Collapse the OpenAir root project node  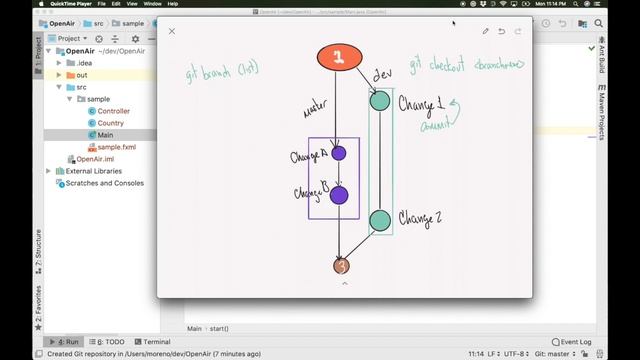[x=49, y=51]
